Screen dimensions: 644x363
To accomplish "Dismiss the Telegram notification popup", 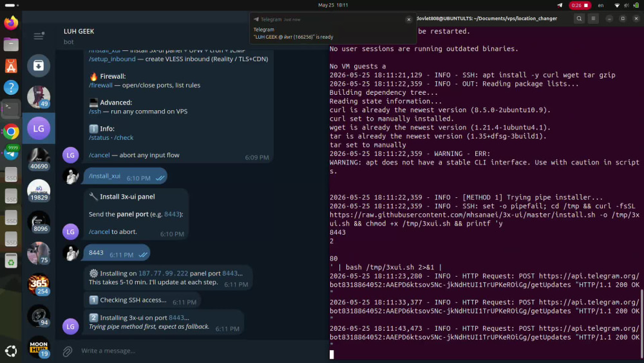I will click(x=409, y=19).
